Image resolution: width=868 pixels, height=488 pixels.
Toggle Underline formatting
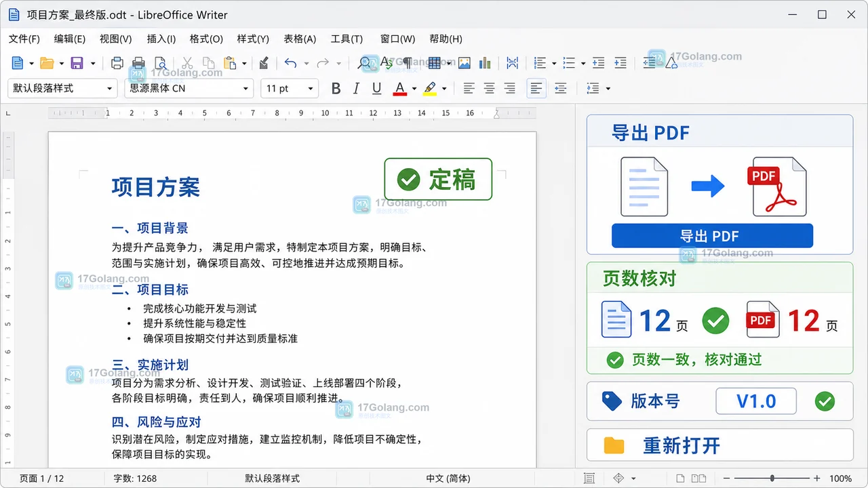tap(377, 88)
